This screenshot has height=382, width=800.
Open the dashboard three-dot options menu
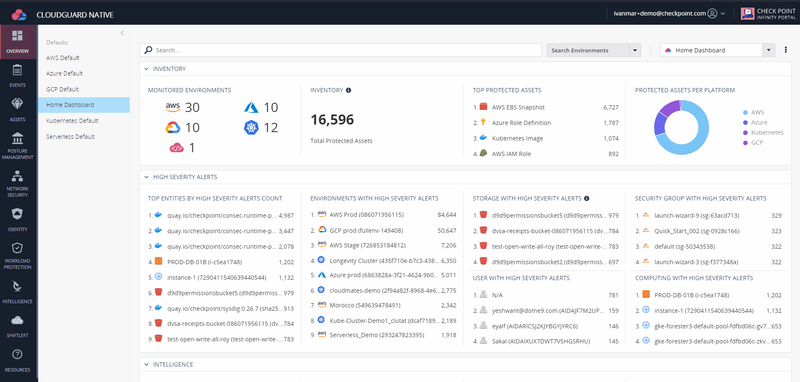point(786,50)
